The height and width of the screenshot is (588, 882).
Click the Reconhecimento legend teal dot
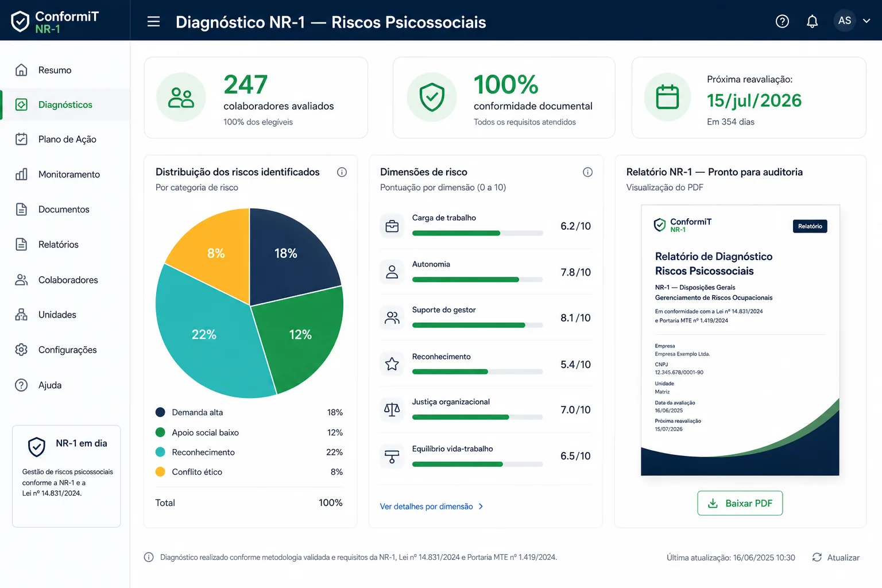160,452
